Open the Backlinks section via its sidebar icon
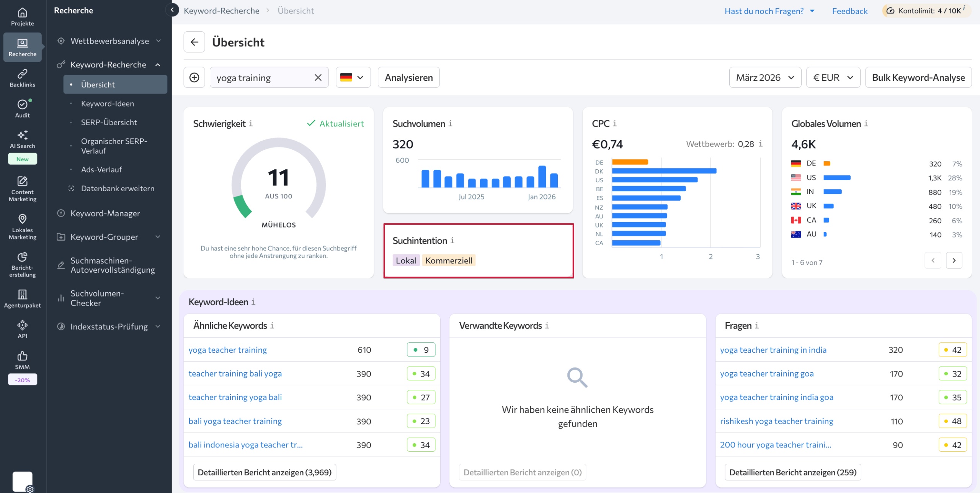 click(22, 77)
